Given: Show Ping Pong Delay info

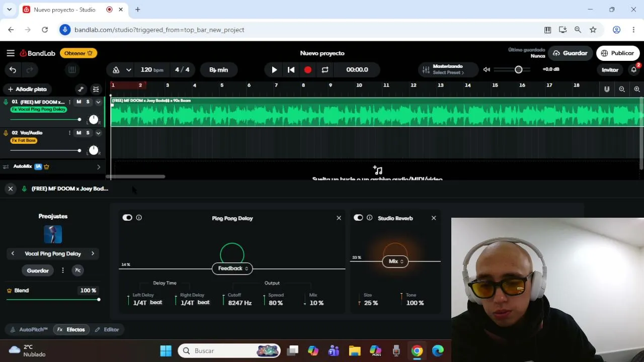Looking at the screenshot, I should [139, 218].
